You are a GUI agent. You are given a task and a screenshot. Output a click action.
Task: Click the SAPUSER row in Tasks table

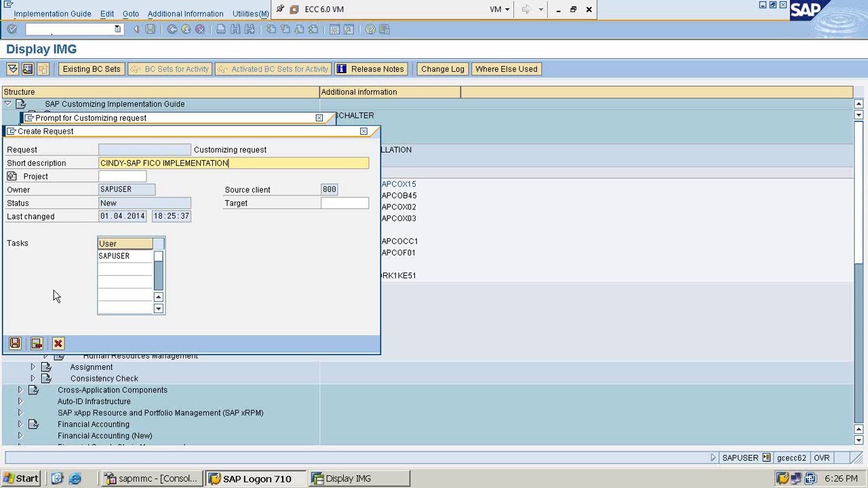click(125, 256)
